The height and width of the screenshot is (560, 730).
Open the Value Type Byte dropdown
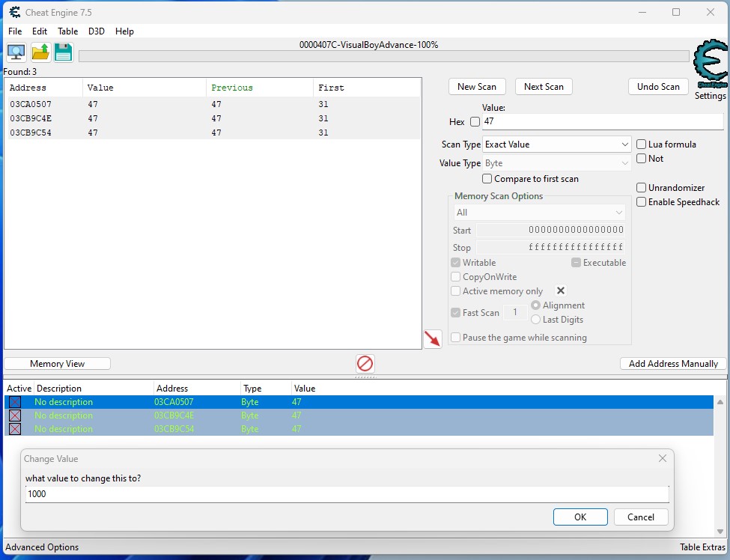556,163
